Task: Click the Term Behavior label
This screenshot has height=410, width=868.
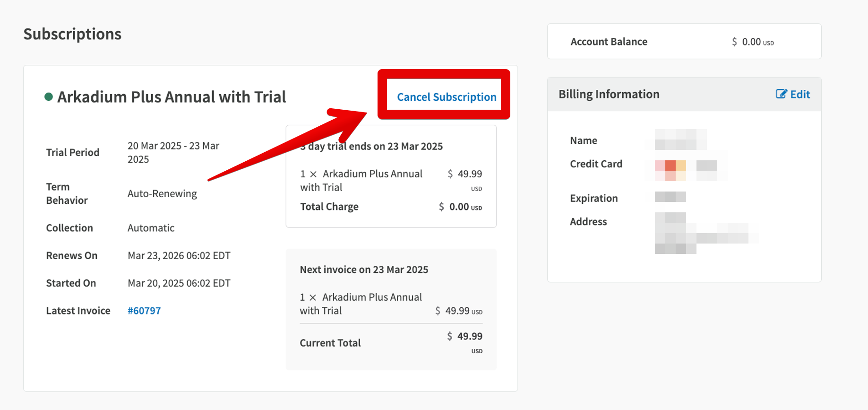Action: pyautogui.click(x=67, y=193)
